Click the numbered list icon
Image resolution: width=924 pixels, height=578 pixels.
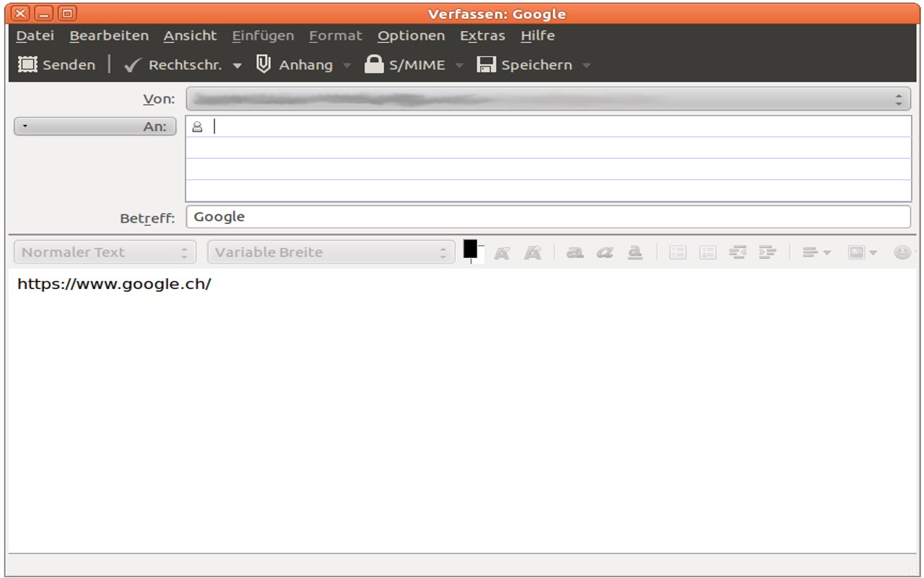pos(708,253)
